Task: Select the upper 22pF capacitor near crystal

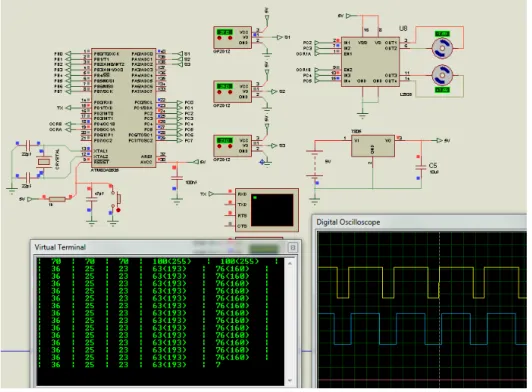Action: click(28, 146)
